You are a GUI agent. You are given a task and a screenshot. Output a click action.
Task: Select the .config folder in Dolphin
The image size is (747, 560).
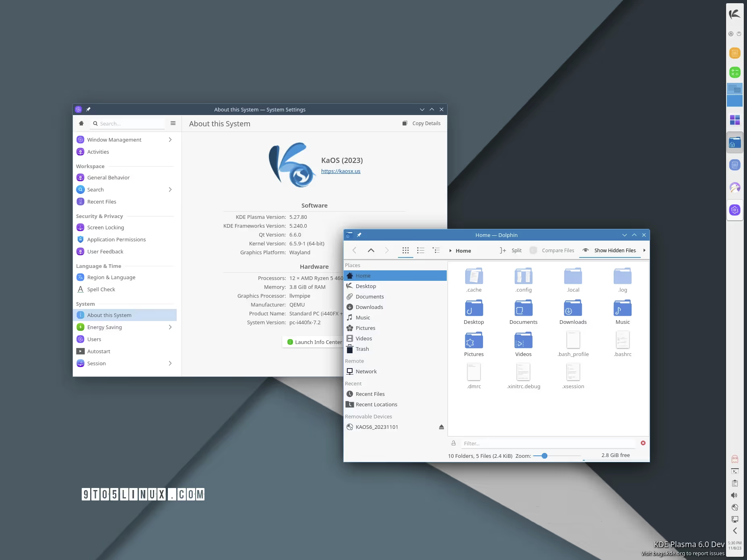pos(523,280)
